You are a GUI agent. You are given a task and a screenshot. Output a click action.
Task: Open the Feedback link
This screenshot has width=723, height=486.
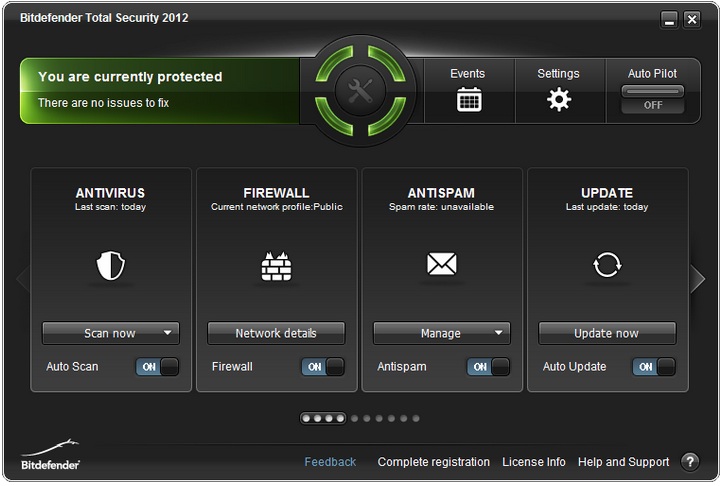pos(330,462)
